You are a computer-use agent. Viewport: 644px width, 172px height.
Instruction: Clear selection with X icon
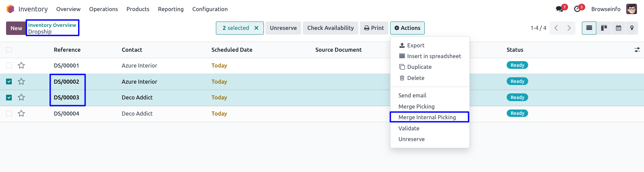tap(256, 28)
